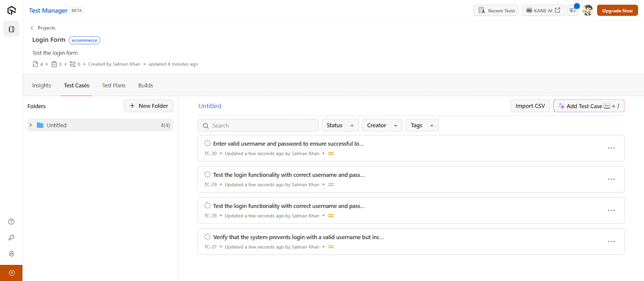Open the announcements megaphone icon
The width and height of the screenshot is (644, 281).
coord(572,10)
